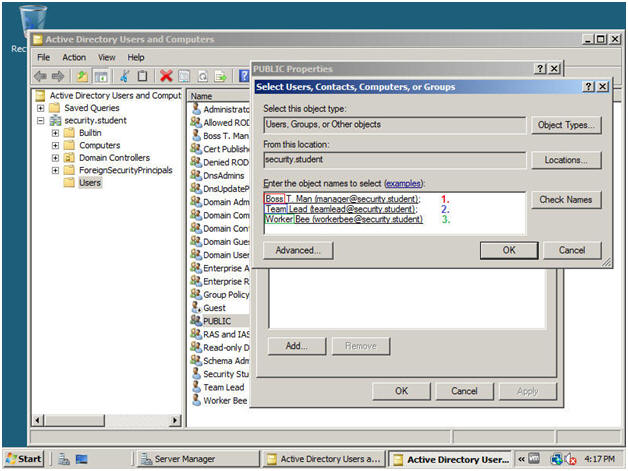The width and height of the screenshot is (628, 471).
Task: Click the Advanced... button
Action: 298,250
